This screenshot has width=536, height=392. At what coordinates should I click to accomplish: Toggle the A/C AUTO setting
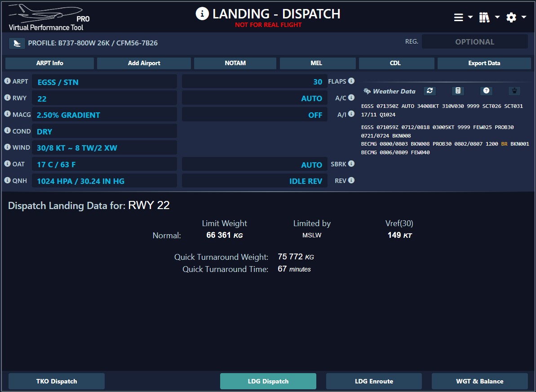254,98
